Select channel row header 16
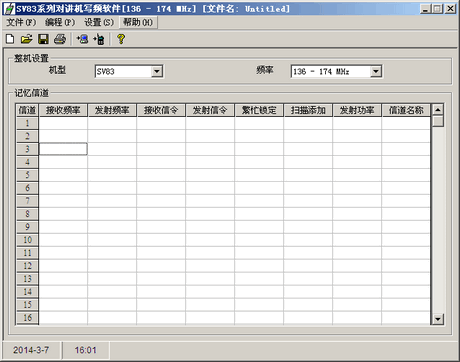 pyautogui.click(x=27, y=318)
